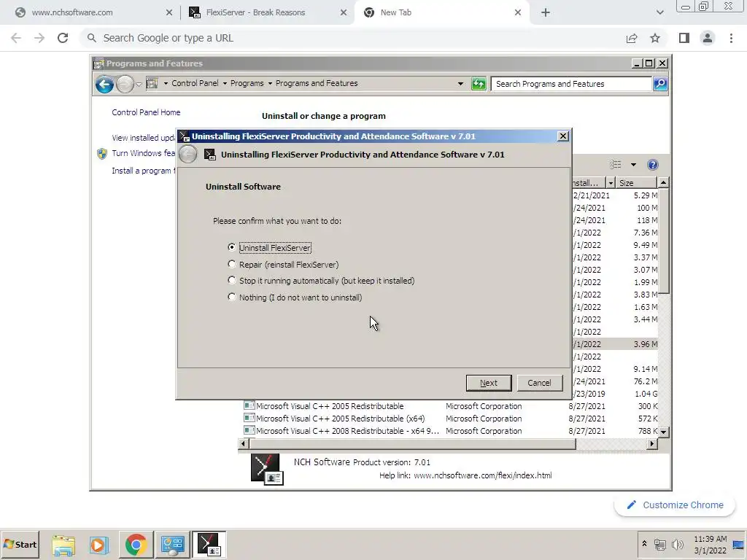Click horizontal scrollbar left arrow
The height and width of the screenshot is (560, 747).
pos(243,444)
